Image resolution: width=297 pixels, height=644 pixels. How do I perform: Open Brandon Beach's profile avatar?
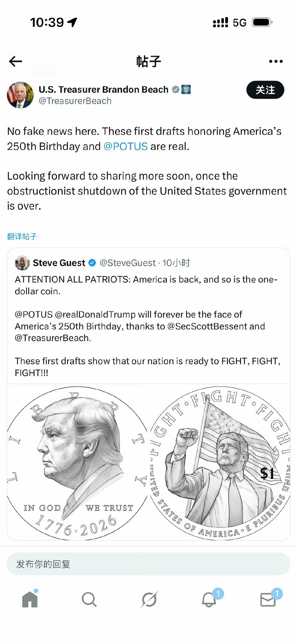(20, 95)
